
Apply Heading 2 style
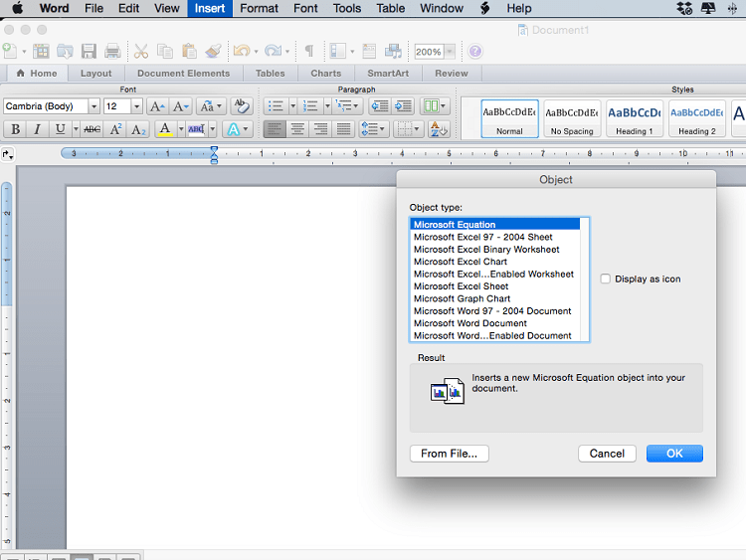click(x=697, y=119)
